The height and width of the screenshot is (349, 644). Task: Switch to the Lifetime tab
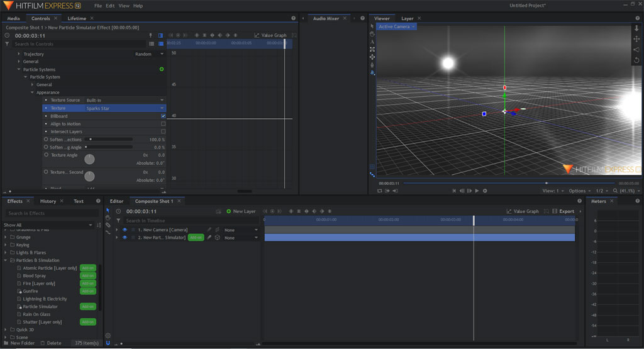click(77, 18)
